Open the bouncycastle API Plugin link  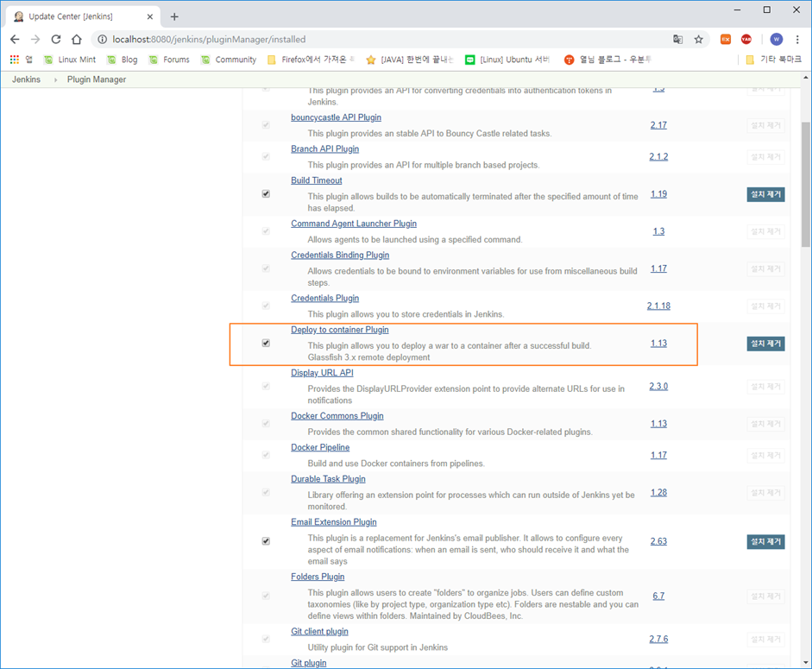(336, 117)
